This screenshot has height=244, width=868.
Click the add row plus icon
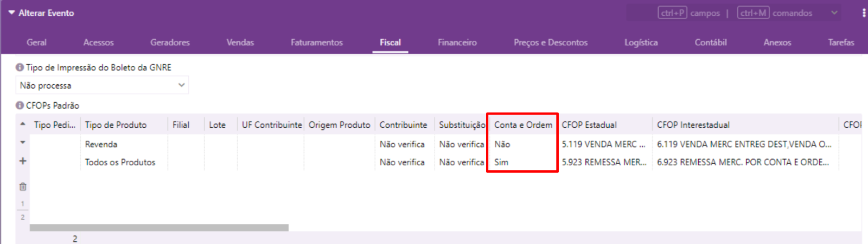pyautogui.click(x=23, y=161)
